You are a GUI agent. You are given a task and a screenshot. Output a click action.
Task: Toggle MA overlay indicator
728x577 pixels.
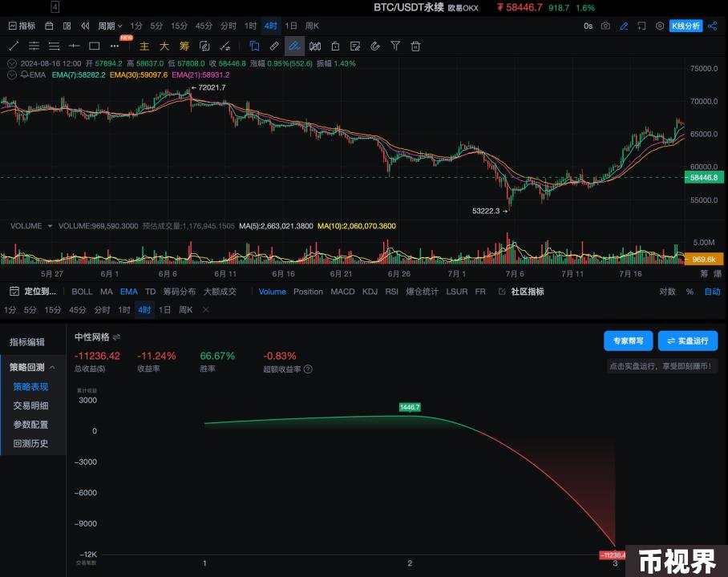107,292
